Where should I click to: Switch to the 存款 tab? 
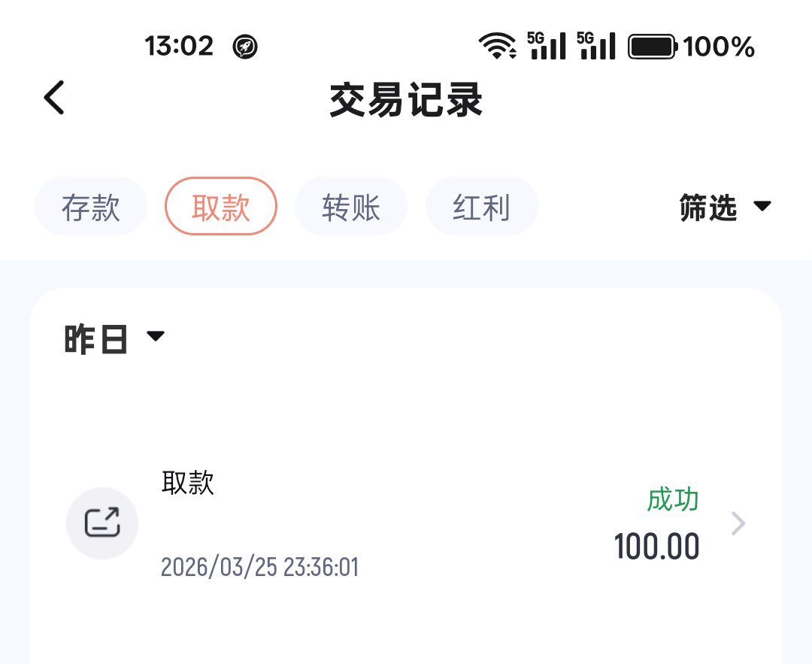tap(91, 207)
